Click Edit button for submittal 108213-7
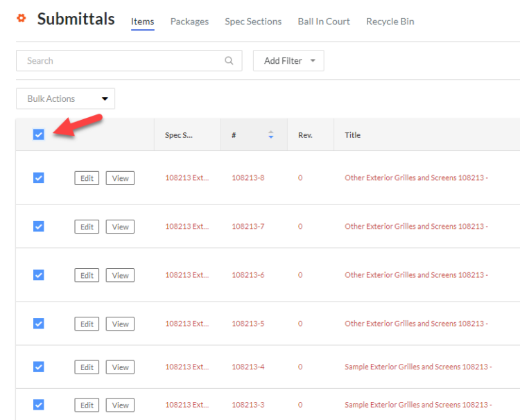The image size is (520, 420). (87, 227)
